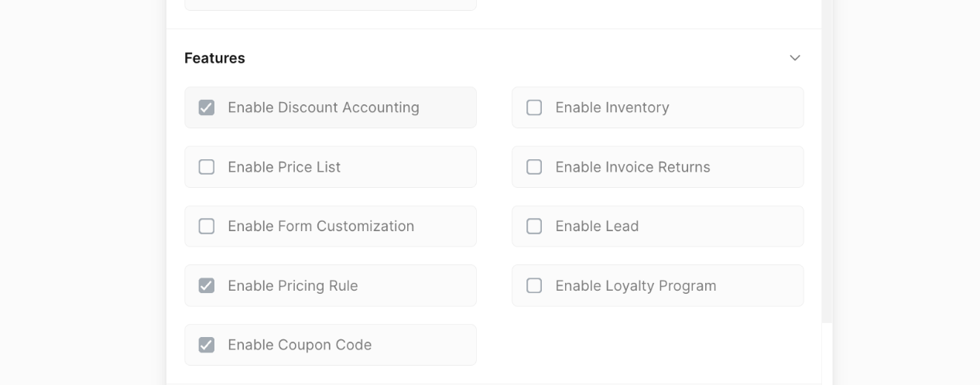The width and height of the screenshot is (980, 385).
Task: Click the 'Enable Inventory' label text
Action: (x=612, y=107)
